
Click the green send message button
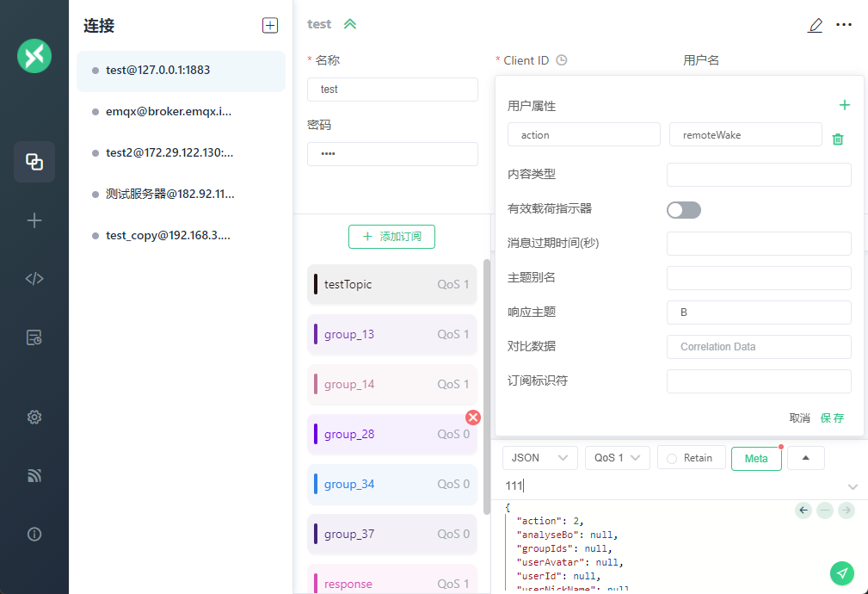842,572
